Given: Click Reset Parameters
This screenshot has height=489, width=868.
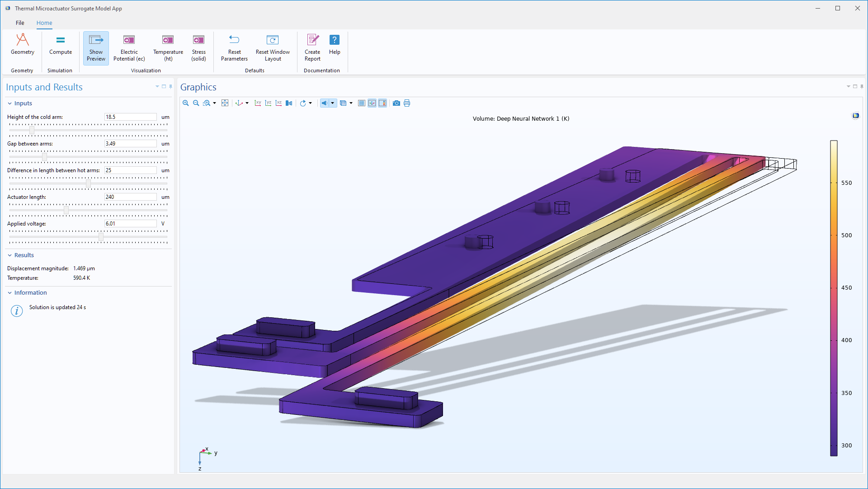Looking at the screenshot, I should coord(234,47).
